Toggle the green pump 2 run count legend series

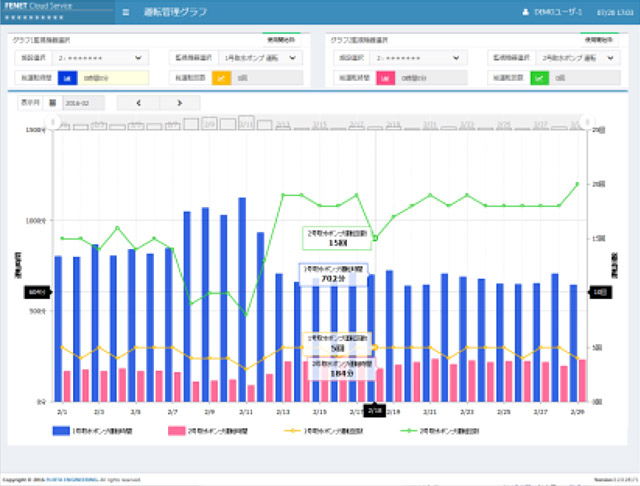pyautogui.click(x=440, y=431)
